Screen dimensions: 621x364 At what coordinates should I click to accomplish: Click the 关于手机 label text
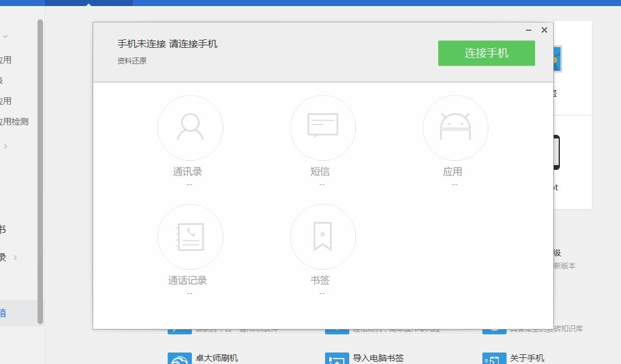[527, 358]
